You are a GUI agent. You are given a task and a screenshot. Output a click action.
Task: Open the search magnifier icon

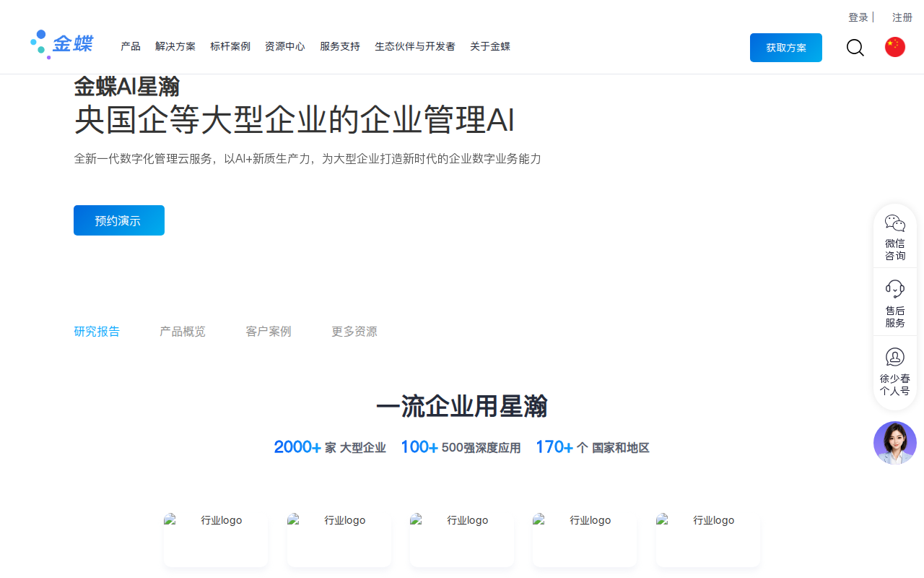tap(855, 48)
